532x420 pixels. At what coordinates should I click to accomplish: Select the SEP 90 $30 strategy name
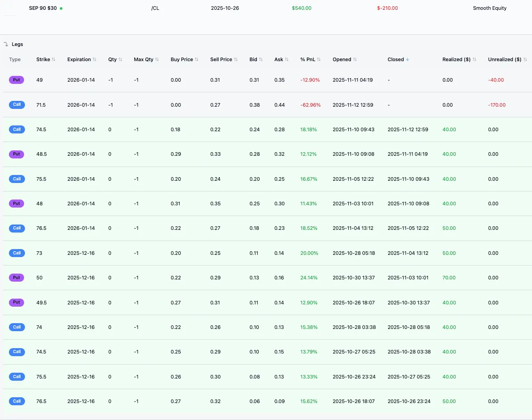pos(43,8)
